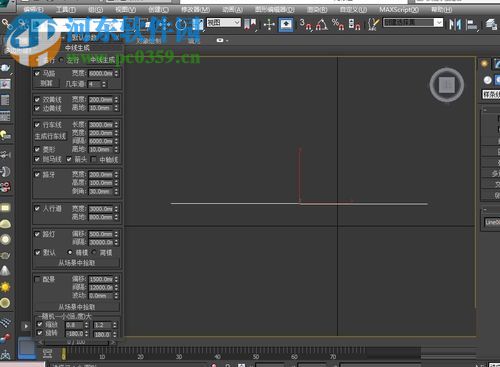Image resolution: width=500 pixels, height=367 pixels.
Task: Uncheck the 边黄线 checkbox
Action: [x=37, y=108]
